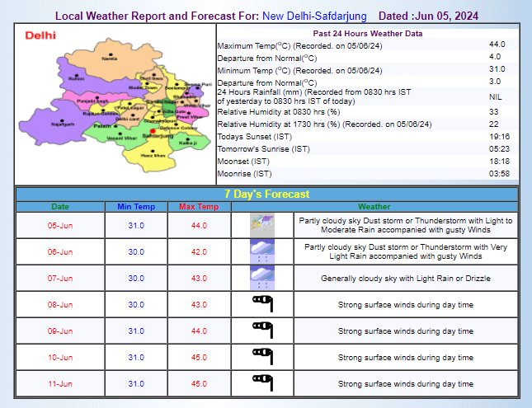The image size is (532, 408).
Task: Click the 07-Jun cloudy drizzle weather icon
Action: (261, 278)
